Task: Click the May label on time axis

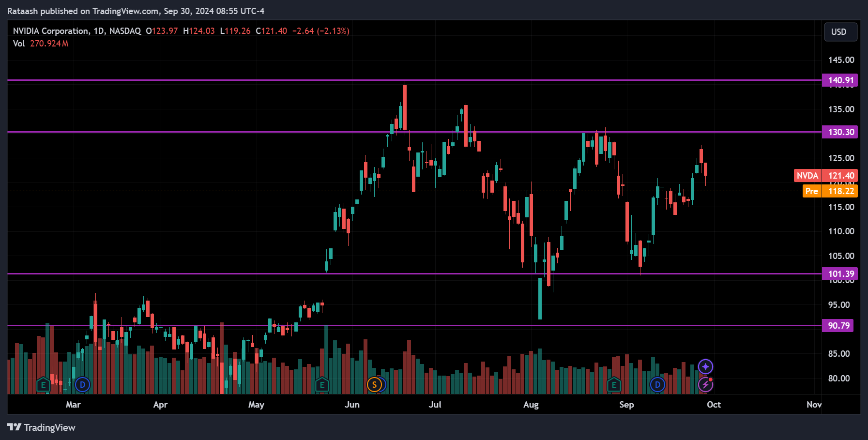Action: point(256,405)
